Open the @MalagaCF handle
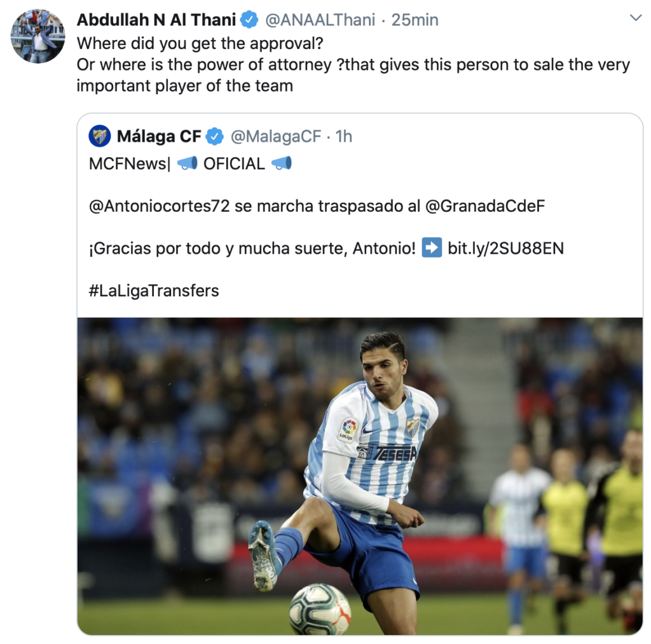 (x=276, y=136)
